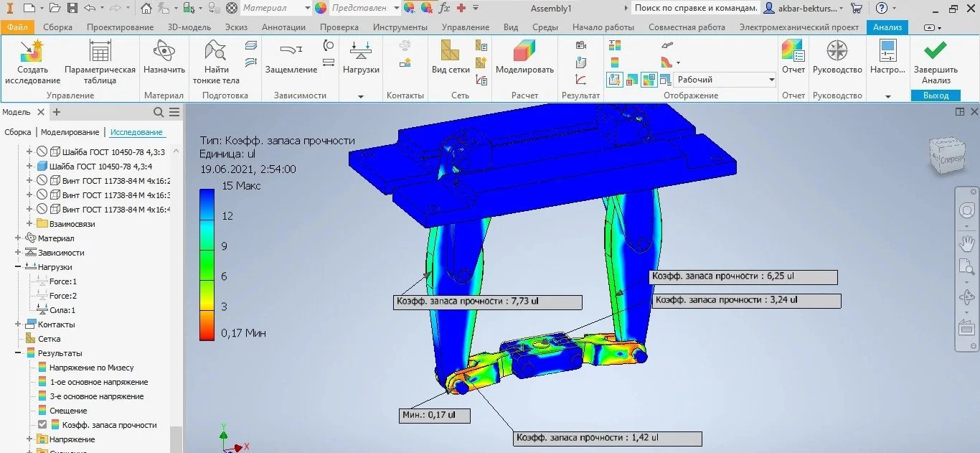980x453 pixels.
Task: Open the Руководство compass guide
Action: [837, 52]
